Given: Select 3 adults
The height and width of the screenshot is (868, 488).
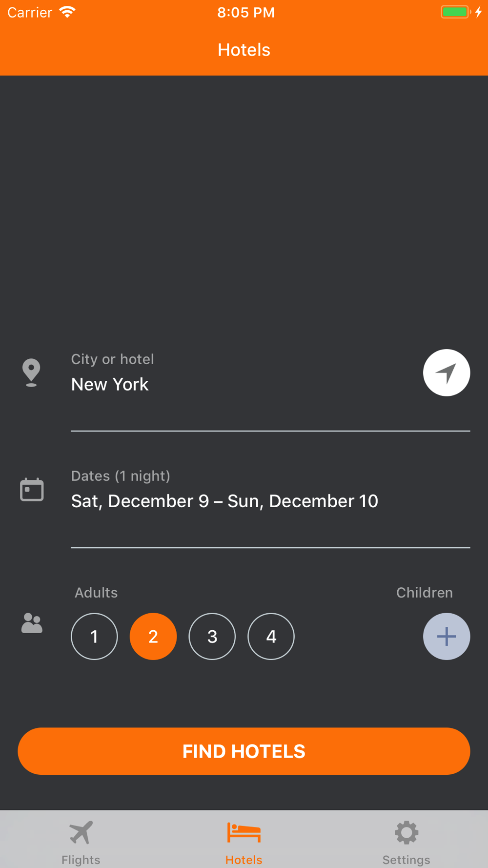Looking at the screenshot, I should (x=212, y=636).
